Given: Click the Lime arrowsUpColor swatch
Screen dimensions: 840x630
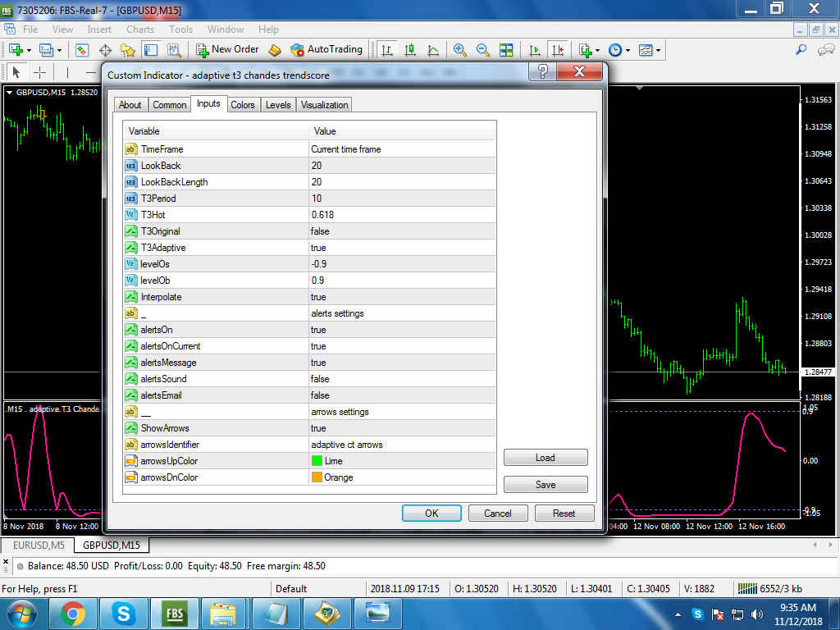Looking at the screenshot, I should coord(317,461).
